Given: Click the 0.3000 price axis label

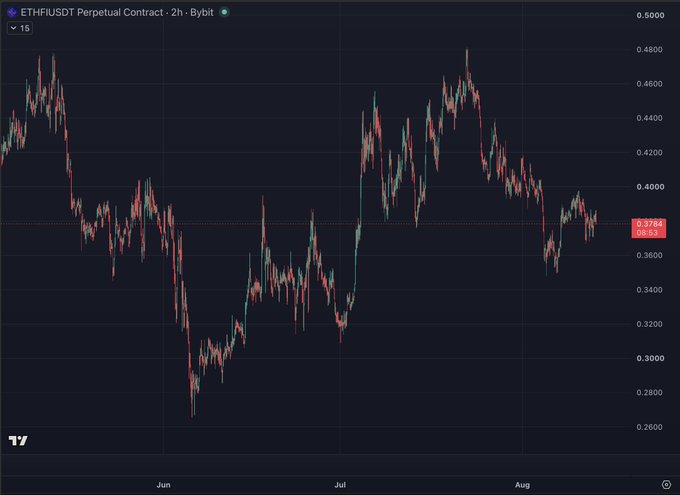Looking at the screenshot, I should point(650,358).
